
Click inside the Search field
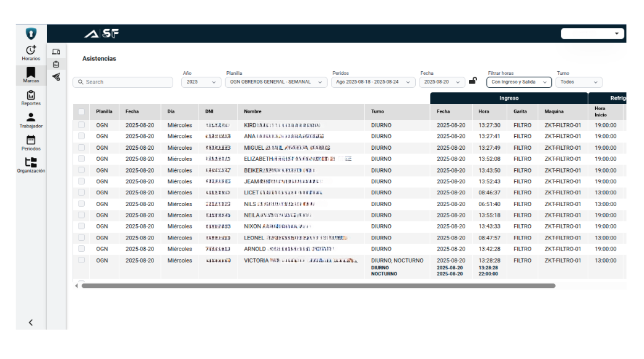(123, 82)
